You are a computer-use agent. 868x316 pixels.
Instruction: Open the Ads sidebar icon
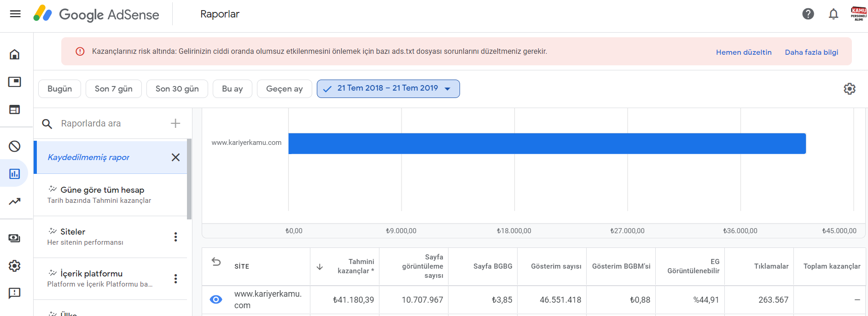click(x=15, y=82)
